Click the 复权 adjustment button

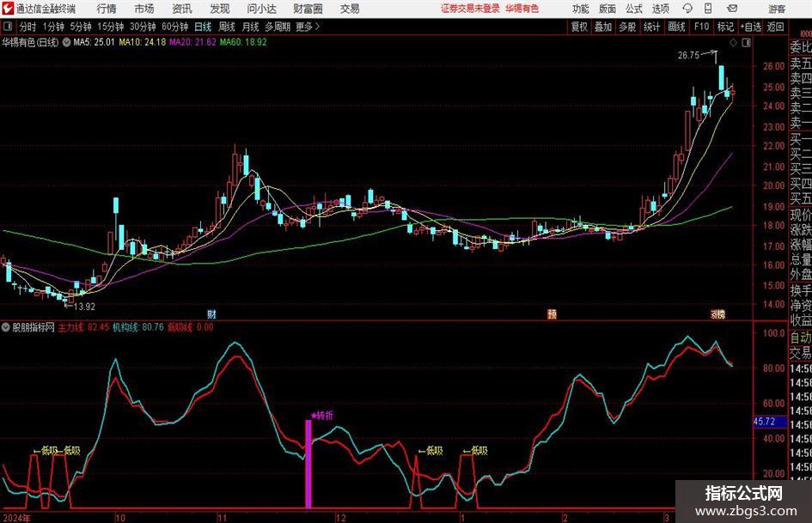579,27
